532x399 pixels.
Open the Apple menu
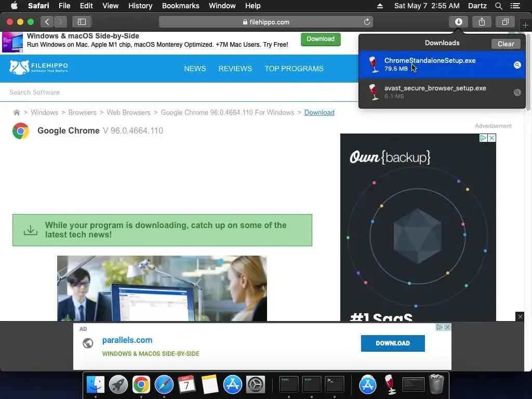(14, 6)
